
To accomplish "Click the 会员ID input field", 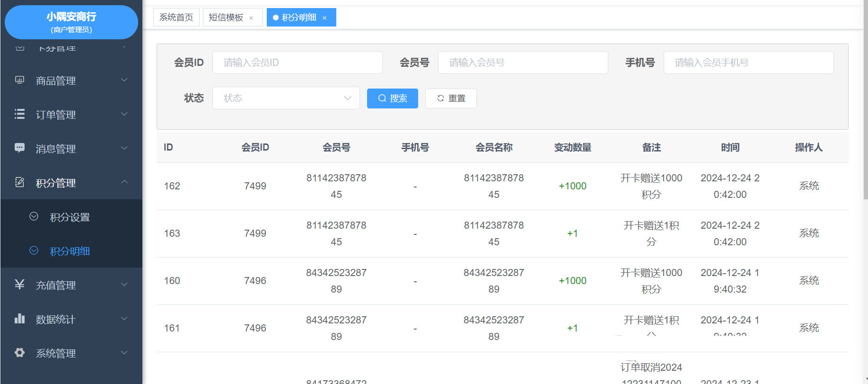I will (297, 63).
